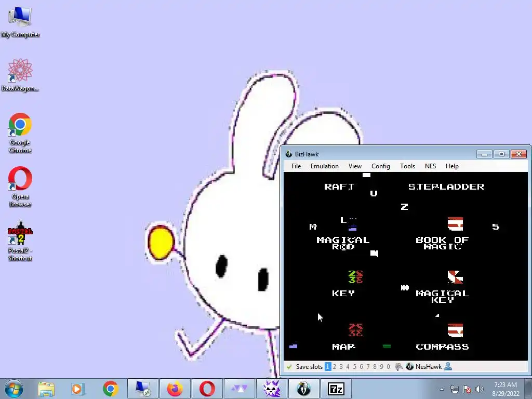Open the taskbar clock and date
This screenshot has width=532, height=399.
pyautogui.click(x=506, y=389)
